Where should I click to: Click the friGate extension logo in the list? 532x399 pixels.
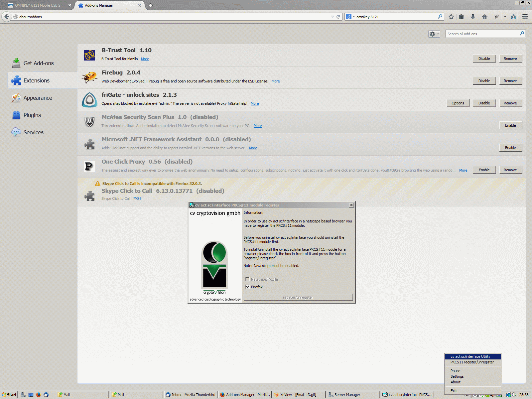pos(89,100)
